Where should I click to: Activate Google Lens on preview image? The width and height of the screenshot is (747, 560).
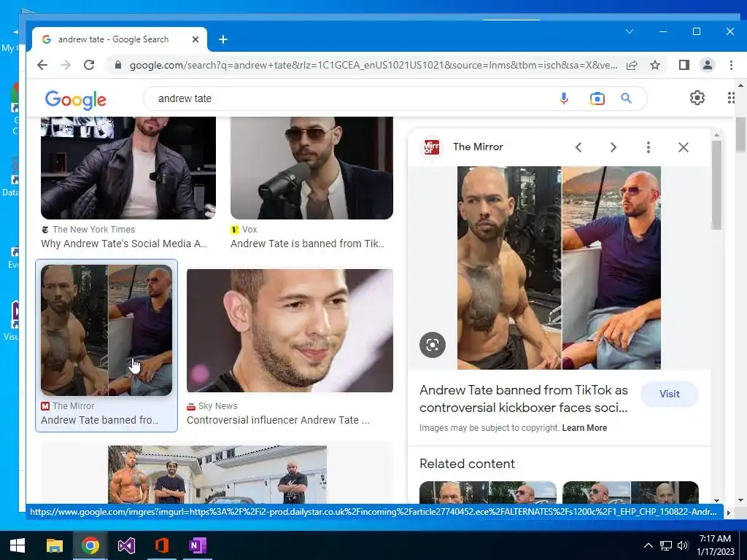tap(432, 345)
